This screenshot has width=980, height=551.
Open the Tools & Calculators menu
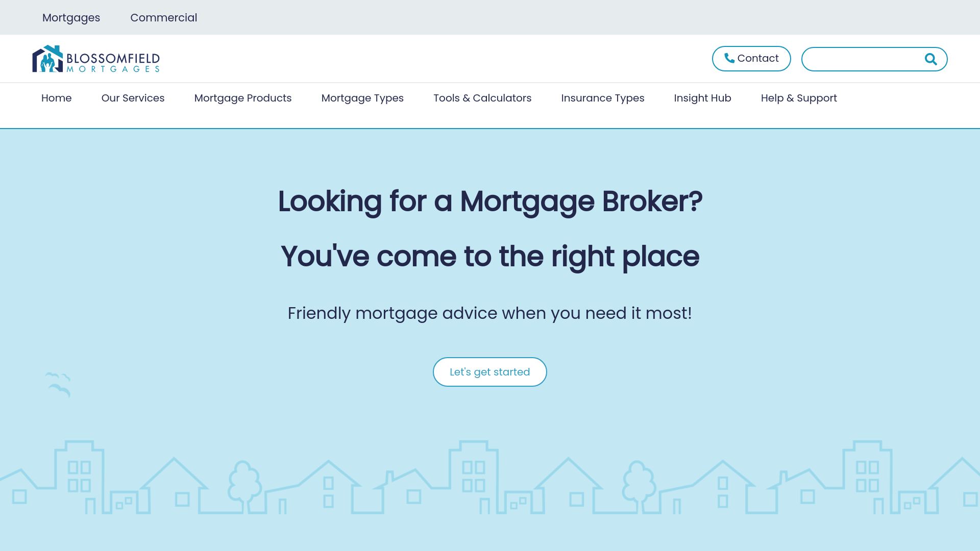[x=482, y=97]
